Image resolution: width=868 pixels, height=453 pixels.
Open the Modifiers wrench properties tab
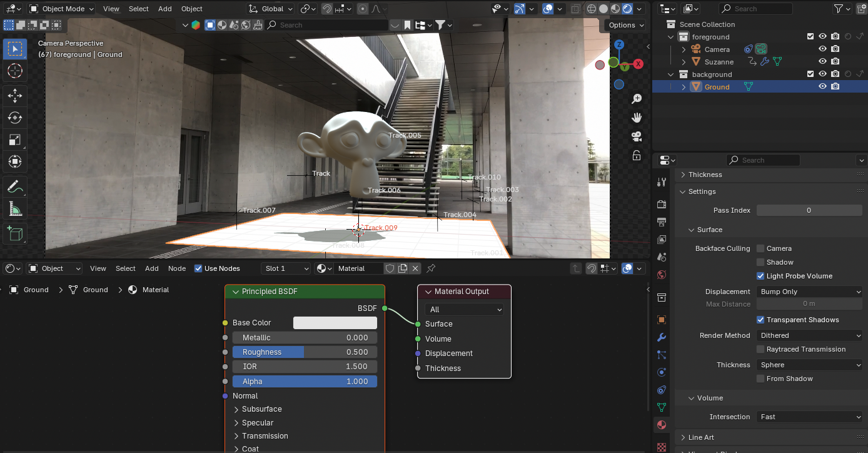point(662,337)
